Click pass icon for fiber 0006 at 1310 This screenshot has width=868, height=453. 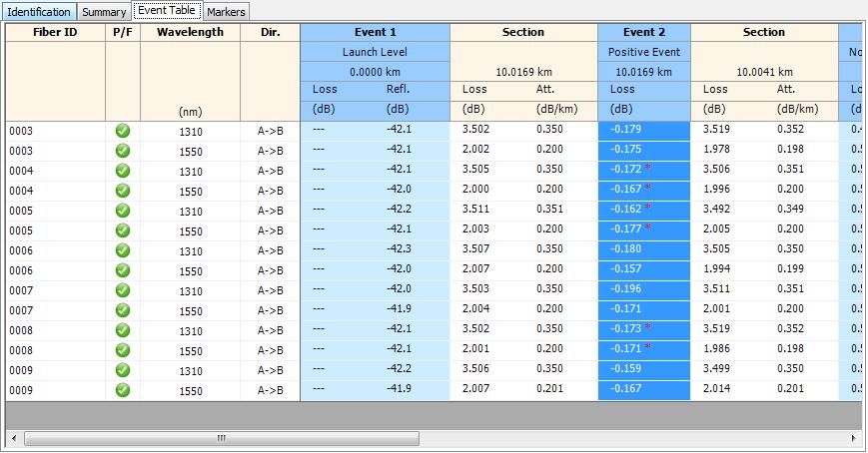coord(123,250)
